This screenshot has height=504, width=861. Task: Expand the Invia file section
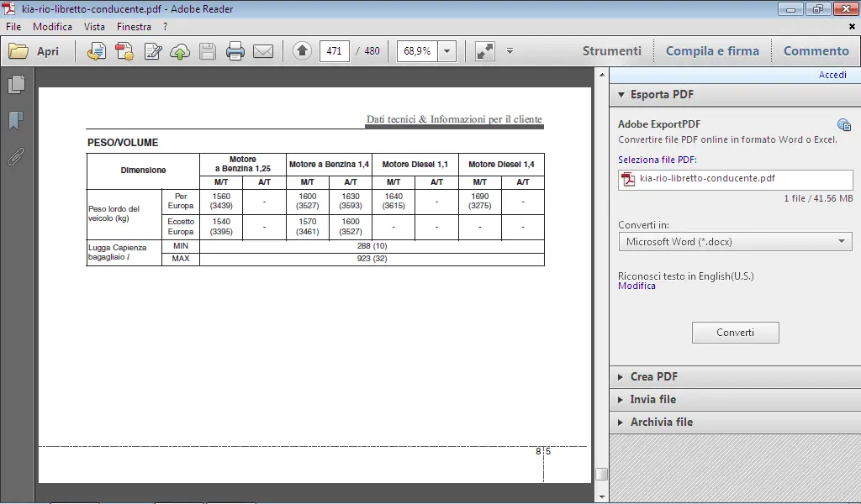[621, 400]
